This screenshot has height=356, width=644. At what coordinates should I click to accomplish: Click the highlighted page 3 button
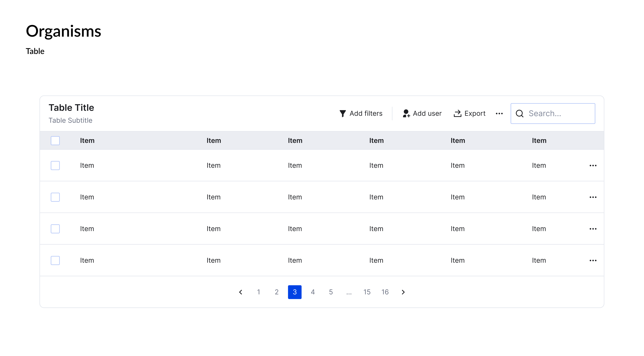click(x=294, y=292)
